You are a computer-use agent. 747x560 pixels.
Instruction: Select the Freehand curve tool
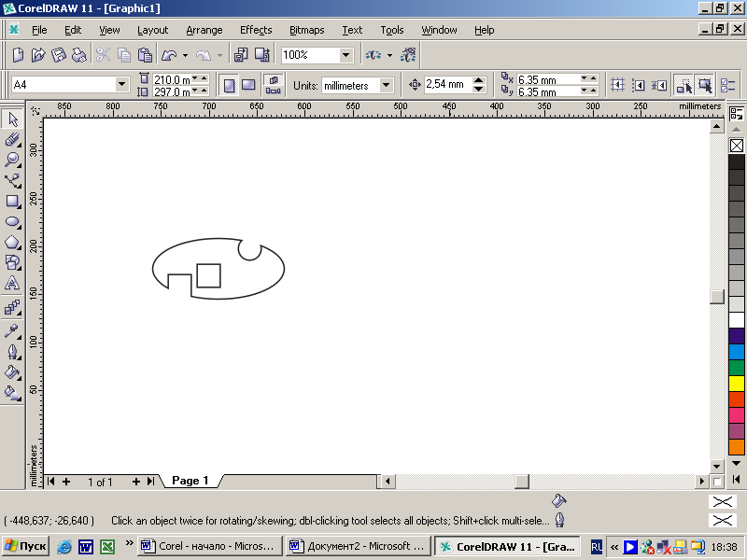12,180
